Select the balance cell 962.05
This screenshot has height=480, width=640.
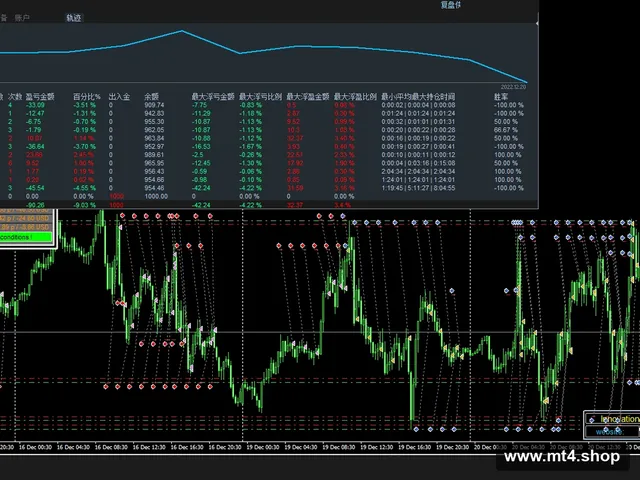(x=154, y=130)
